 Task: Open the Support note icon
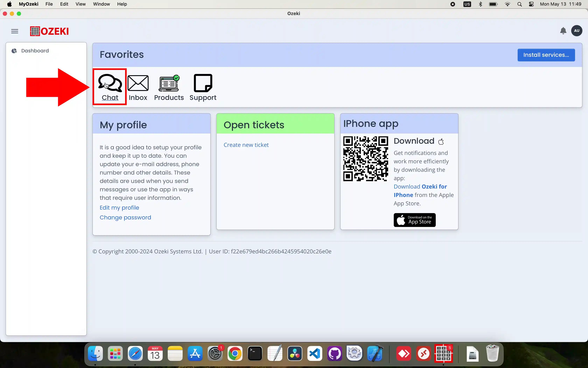click(x=203, y=83)
